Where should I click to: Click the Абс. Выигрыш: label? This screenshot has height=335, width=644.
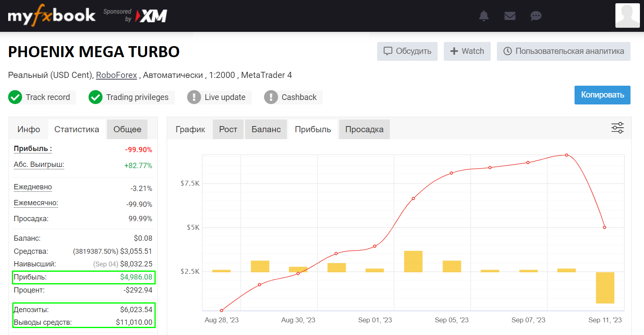coord(39,164)
